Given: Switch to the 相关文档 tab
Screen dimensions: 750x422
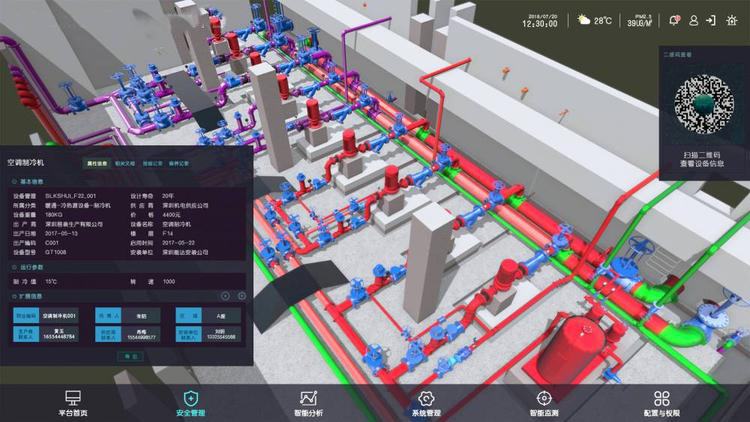Looking at the screenshot, I should [x=125, y=161].
